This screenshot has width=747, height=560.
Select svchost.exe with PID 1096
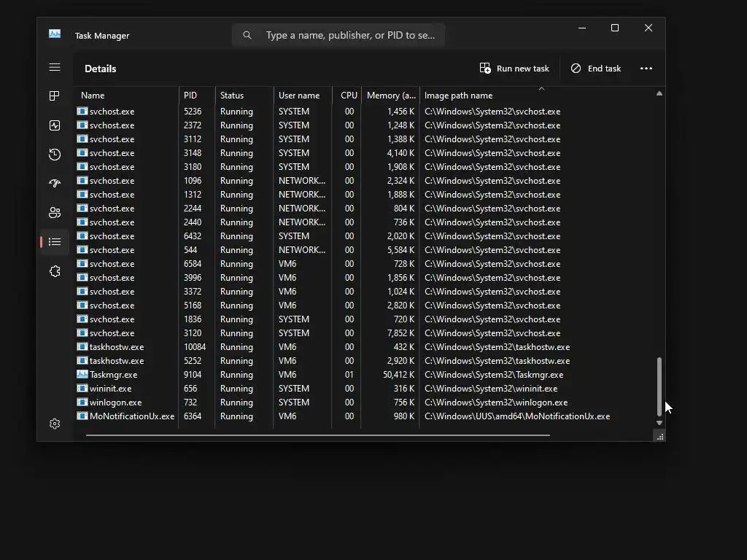[365, 181]
